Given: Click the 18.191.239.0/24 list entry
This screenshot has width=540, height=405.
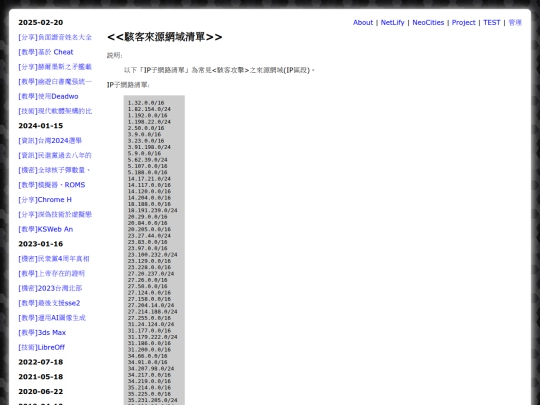Looking at the screenshot, I should pos(153,210).
